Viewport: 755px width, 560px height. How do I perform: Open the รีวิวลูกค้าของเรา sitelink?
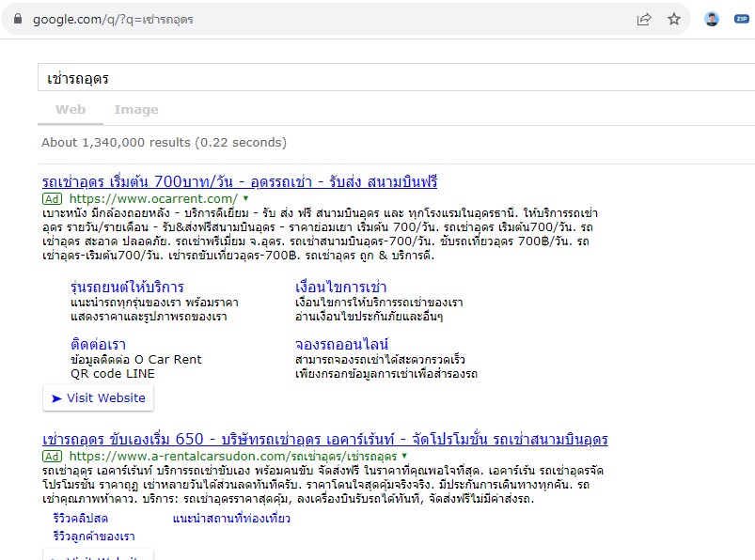(94, 536)
